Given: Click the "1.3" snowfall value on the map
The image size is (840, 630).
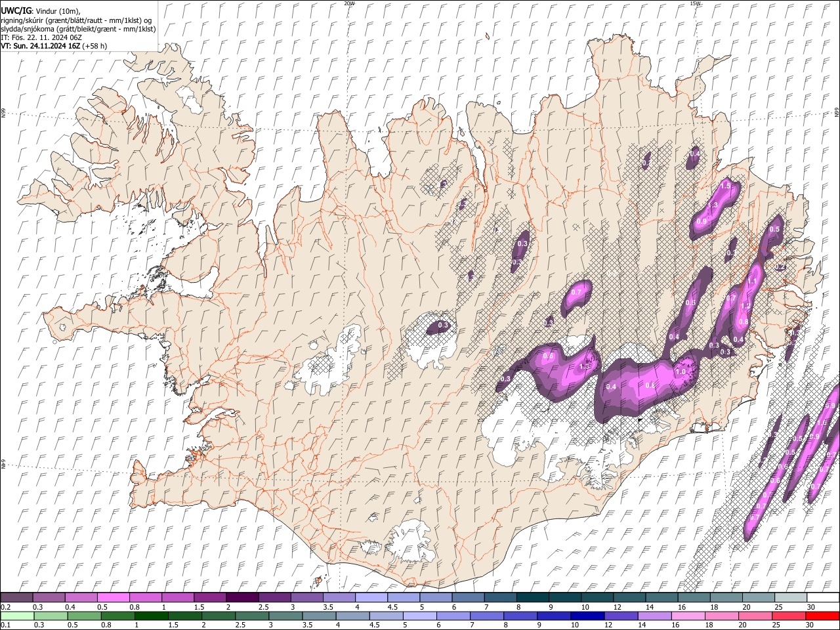Looking at the screenshot, I should tap(713, 205).
